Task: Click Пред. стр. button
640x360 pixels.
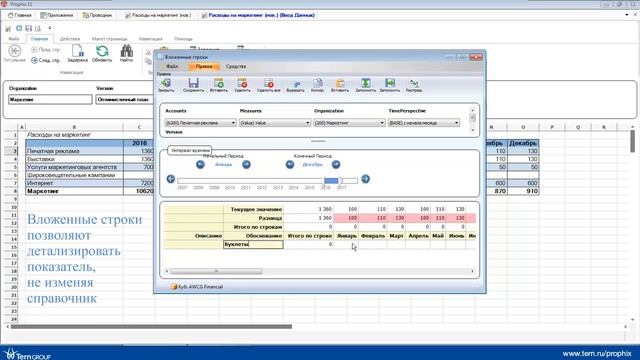Action: tap(46, 49)
